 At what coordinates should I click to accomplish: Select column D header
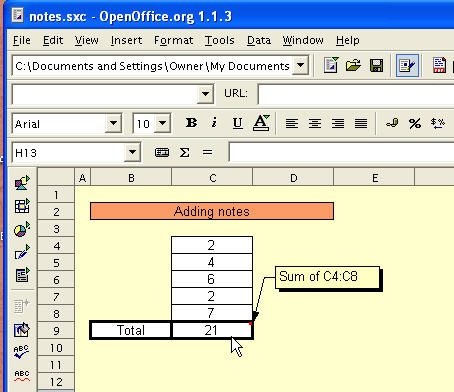(293, 178)
